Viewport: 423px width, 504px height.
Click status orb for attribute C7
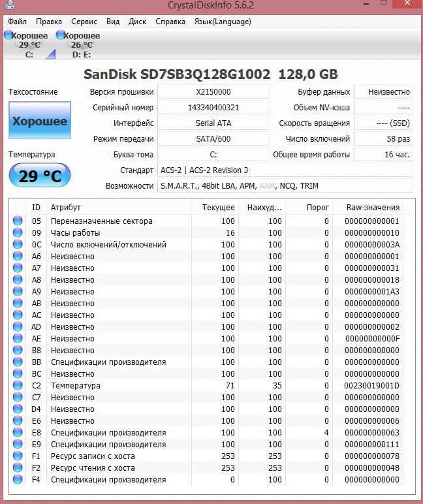(x=18, y=397)
